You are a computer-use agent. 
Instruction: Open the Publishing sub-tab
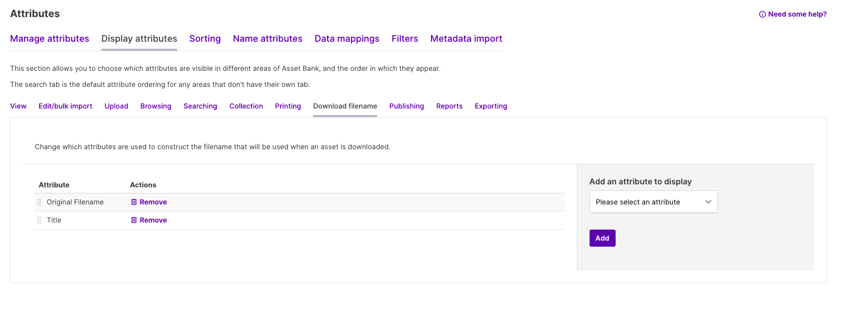click(x=406, y=106)
